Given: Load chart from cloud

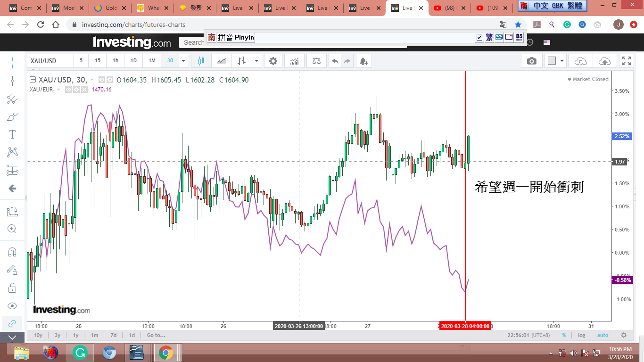Looking at the screenshot, I should coord(581,61).
